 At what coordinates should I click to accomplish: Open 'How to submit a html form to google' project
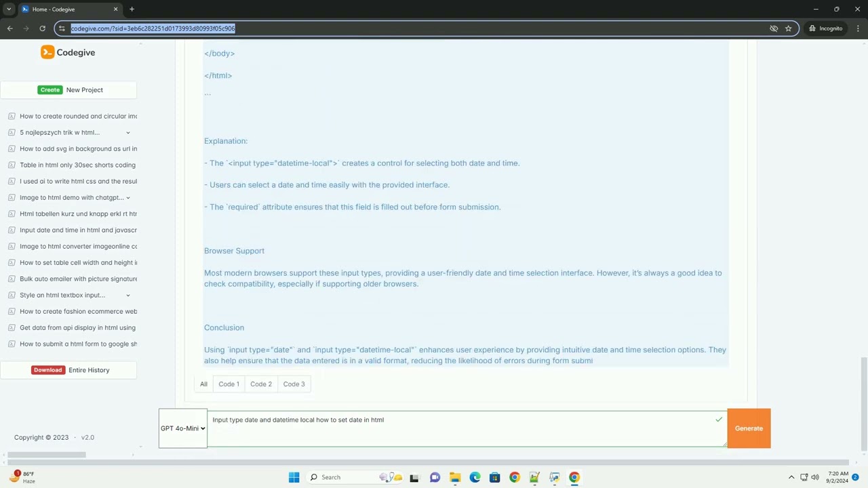(x=78, y=344)
